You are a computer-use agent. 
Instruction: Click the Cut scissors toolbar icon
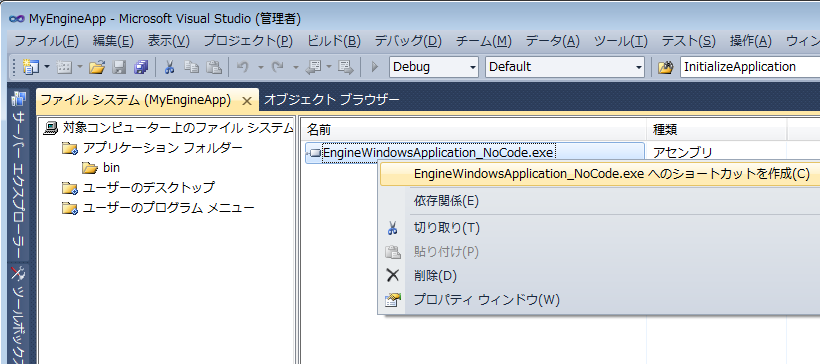(169, 67)
